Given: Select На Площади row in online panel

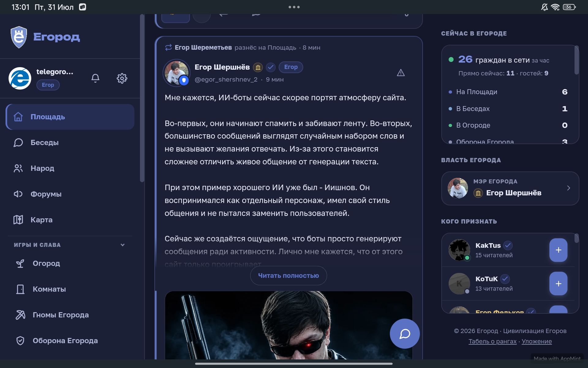Looking at the screenshot, I should 508,92.
